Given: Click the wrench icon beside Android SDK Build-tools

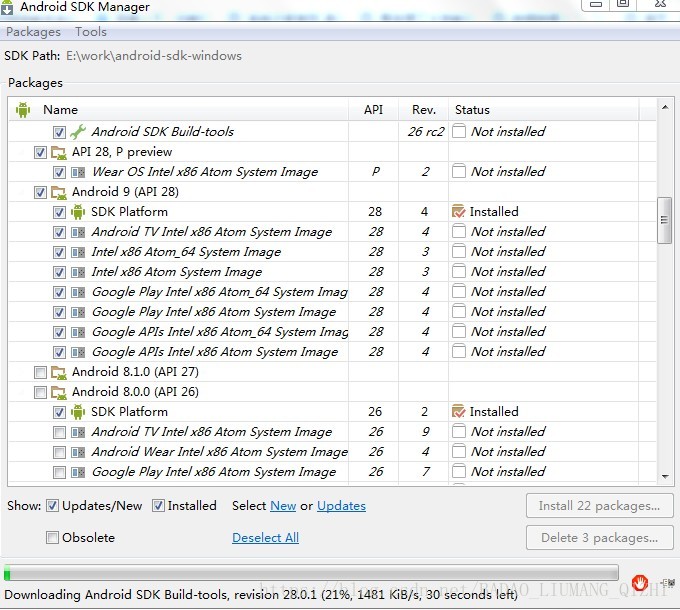Looking at the screenshot, I should click(x=78, y=132).
